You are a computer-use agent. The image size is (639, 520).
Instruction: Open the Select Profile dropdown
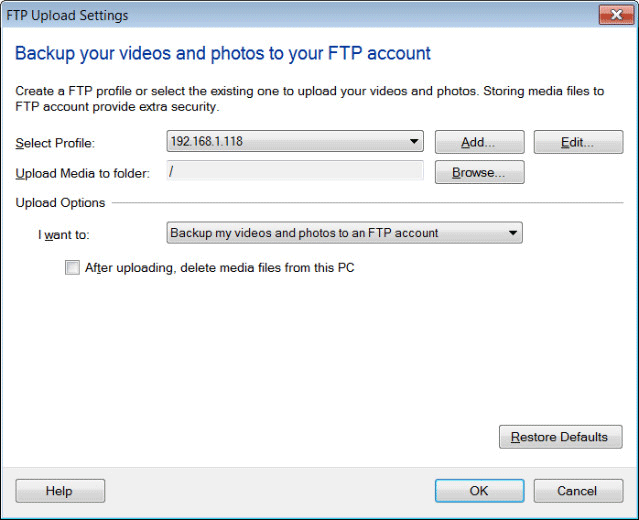[x=414, y=142]
